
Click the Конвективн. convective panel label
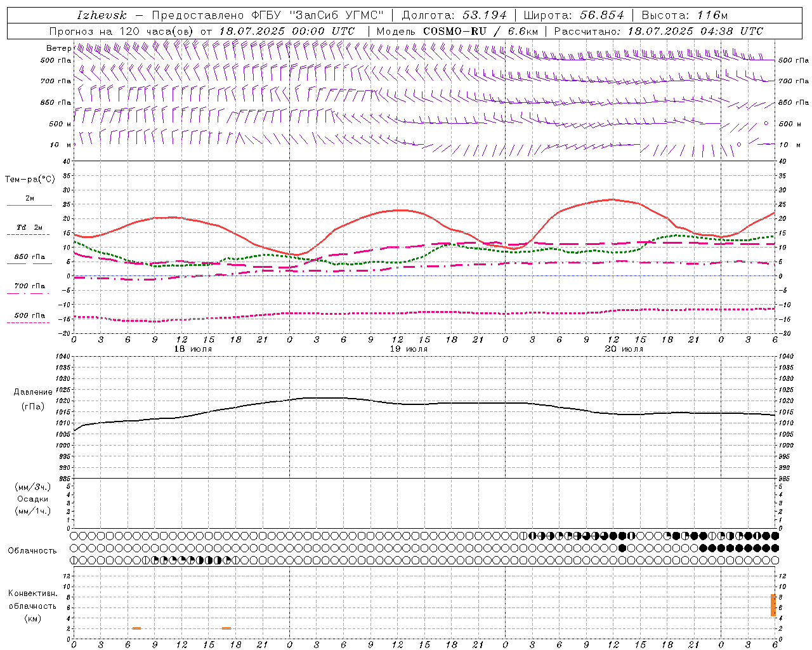[x=32, y=594]
